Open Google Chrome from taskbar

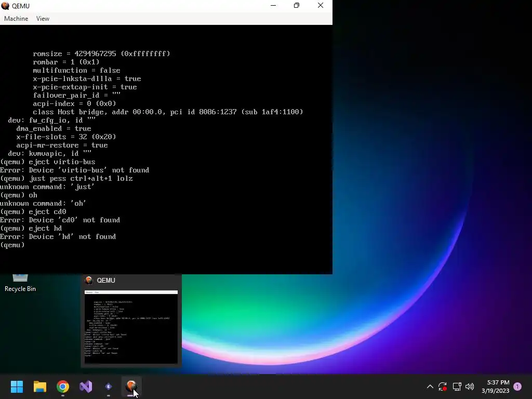click(x=63, y=387)
